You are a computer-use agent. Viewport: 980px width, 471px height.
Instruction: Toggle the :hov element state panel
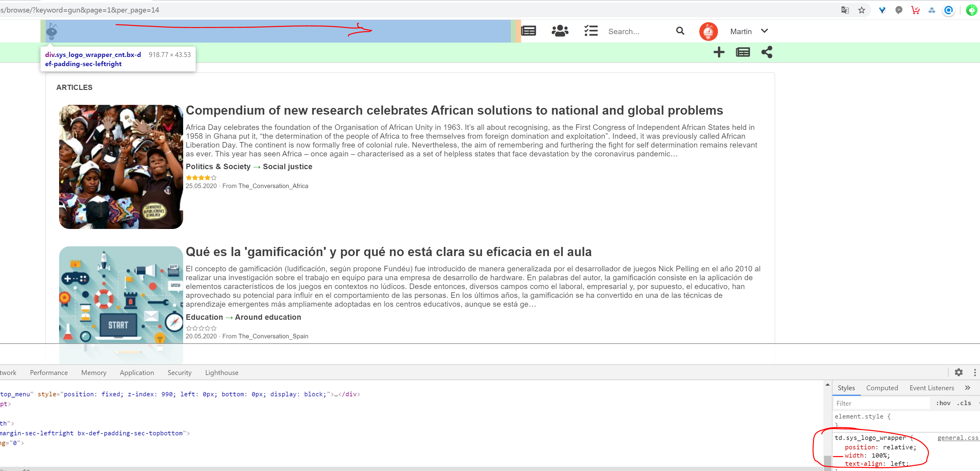(943, 403)
